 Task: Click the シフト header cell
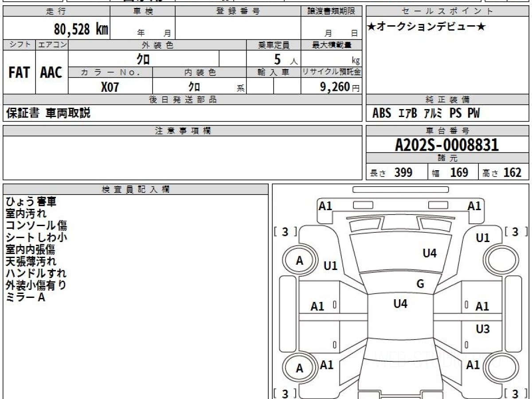[19, 45]
